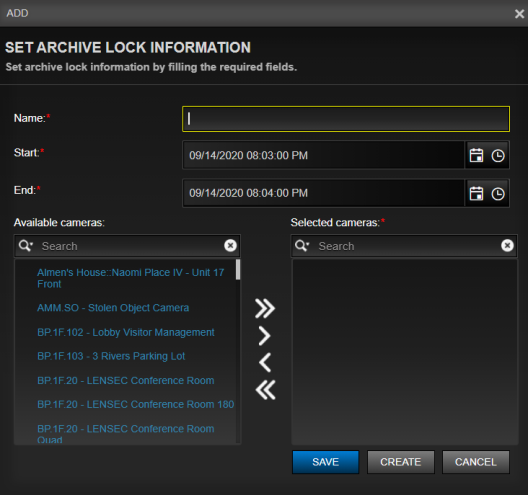Clear the Selected cameras search box
Viewport: 528px width, 495px height.
pyautogui.click(x=507, y=245)
